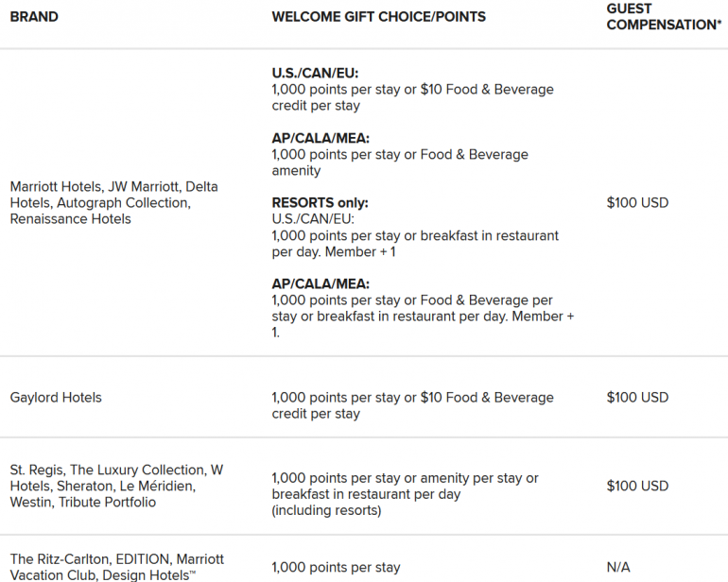The width and height of the screenshot is (728, 582).
Task: Click "1,000 points per stay" in Ritz-Carlton row
Action: pyautogui.click(x=336, y=568)
